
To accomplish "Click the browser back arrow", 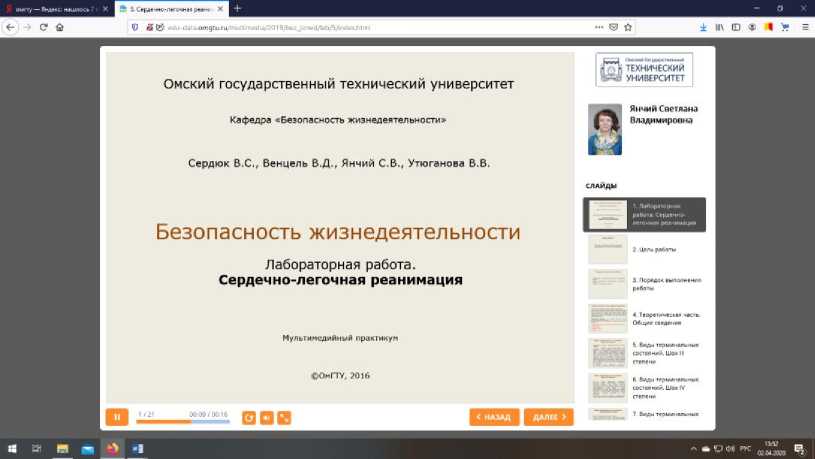I will coord(11,27).
